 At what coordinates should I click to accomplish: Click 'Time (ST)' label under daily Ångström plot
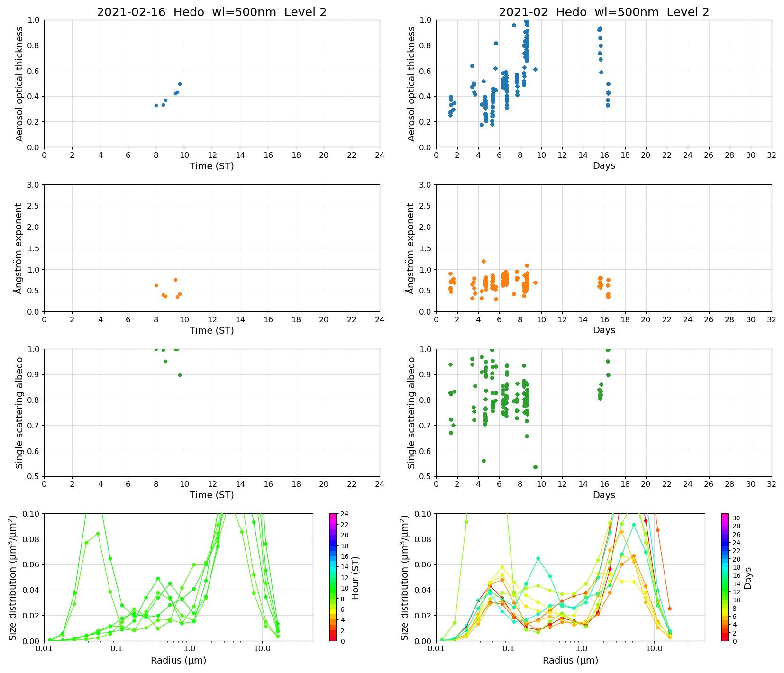click(211, 330)
